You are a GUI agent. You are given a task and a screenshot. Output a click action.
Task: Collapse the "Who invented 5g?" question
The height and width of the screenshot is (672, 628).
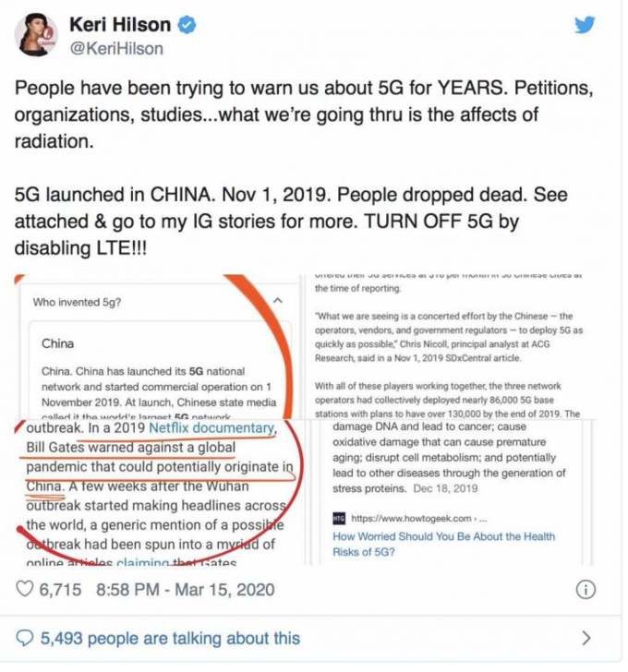point(277,301)
